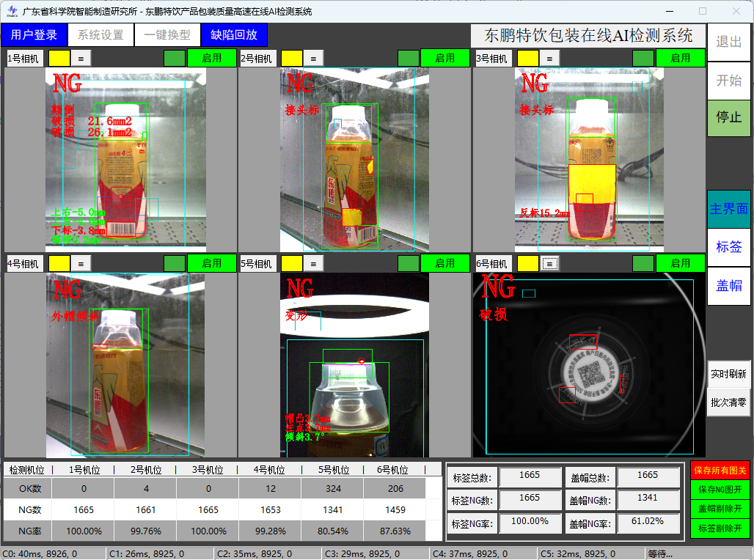Image resolution: width=754 pixels, height=560 pixels.
Task: Click the 盖帽NG数 value field
Action: 648,500
